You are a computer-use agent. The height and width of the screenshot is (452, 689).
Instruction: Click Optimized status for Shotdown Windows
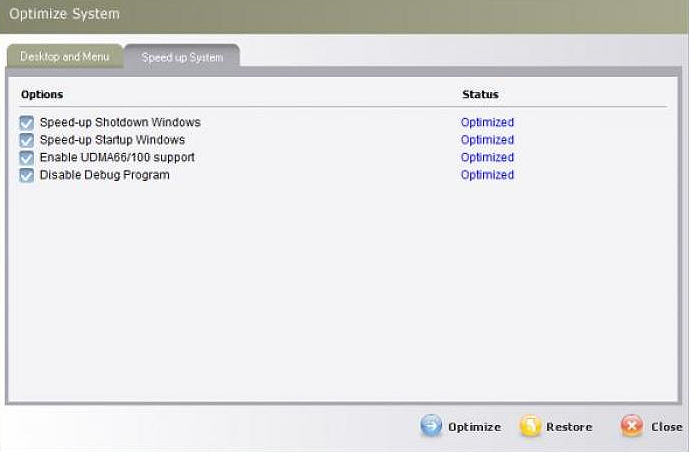pos(487,122)
